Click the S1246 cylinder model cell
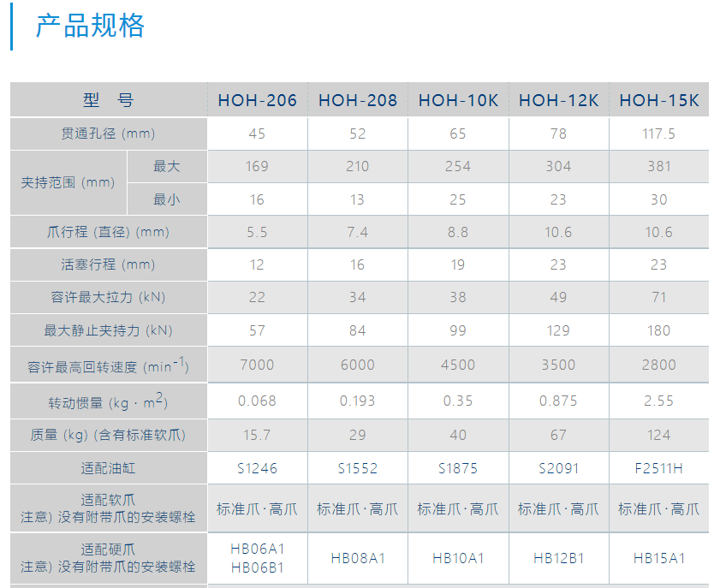Image resolution: width=720 pixels, height=588 pixels. (257, 468)
